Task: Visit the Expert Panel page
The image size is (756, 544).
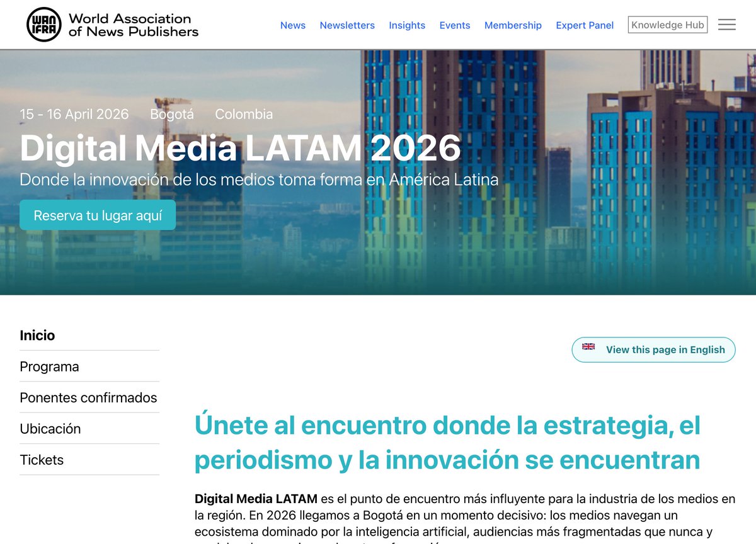Action: (x=585, y=25)
